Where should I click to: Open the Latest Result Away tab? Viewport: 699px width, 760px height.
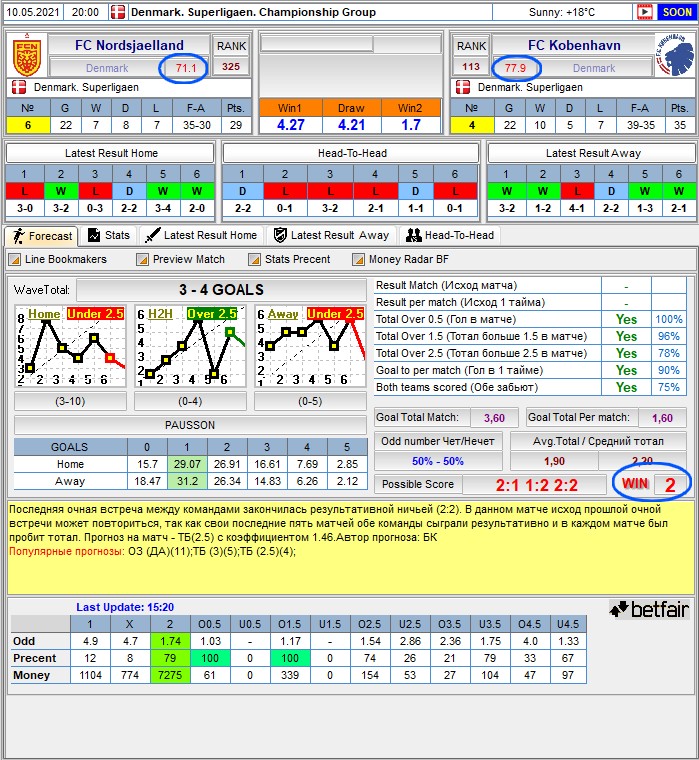(331, 235)
